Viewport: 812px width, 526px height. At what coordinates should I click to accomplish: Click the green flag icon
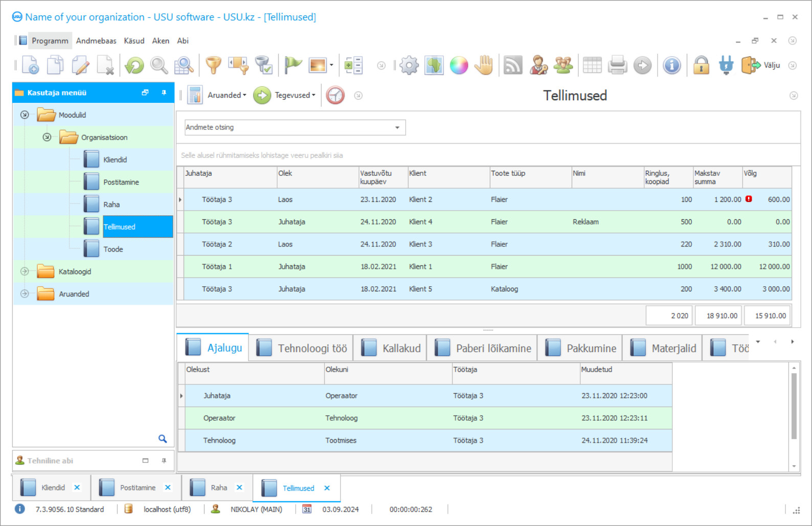click(293, 65)
